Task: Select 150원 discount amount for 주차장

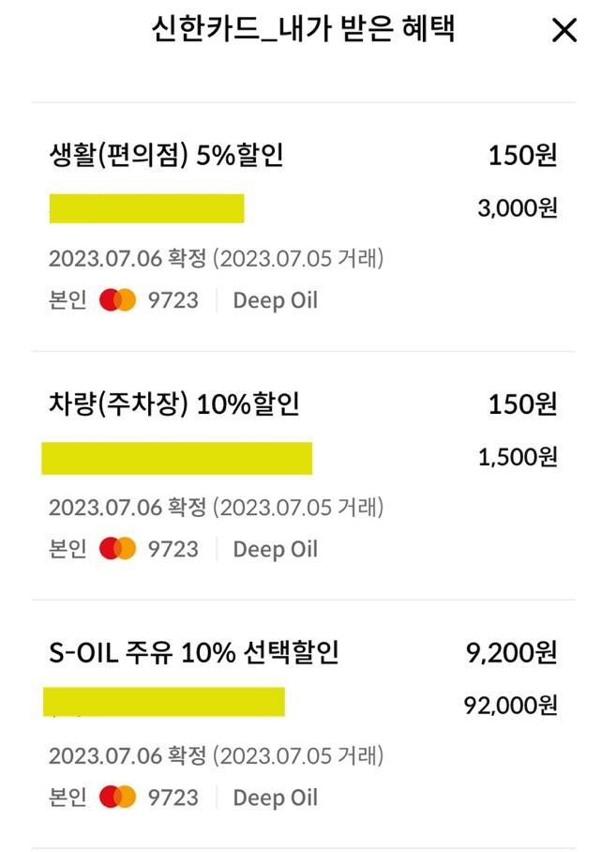Action: [522, 404]
